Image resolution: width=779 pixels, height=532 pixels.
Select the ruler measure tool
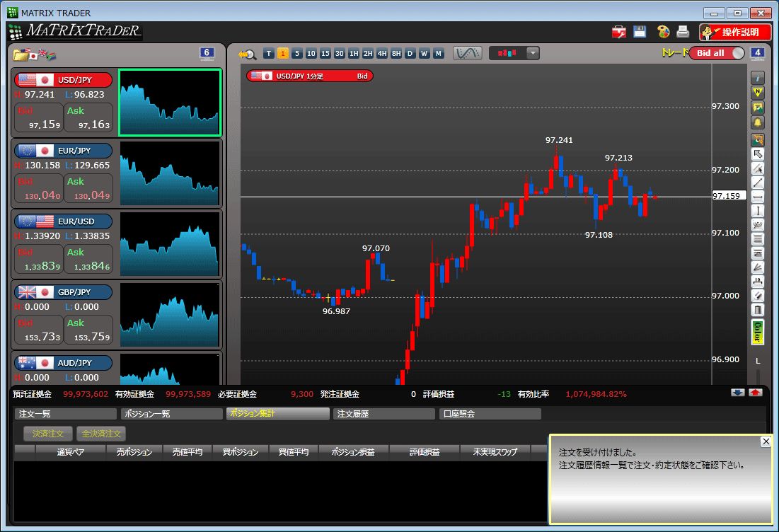click(x=757, y=282)
